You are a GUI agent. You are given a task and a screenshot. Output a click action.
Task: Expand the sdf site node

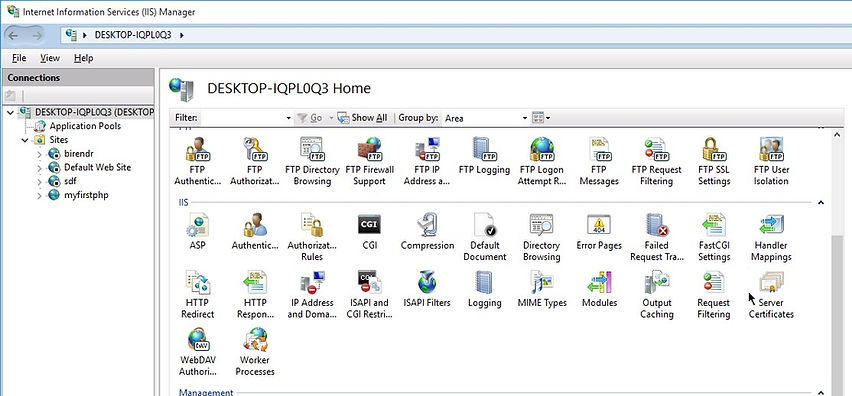pos(39,181)
